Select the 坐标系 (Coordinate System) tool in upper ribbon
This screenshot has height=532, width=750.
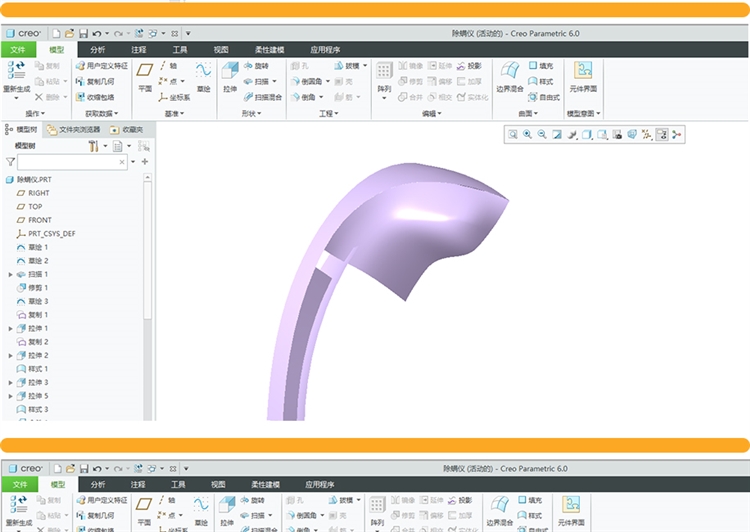(174, 97)
